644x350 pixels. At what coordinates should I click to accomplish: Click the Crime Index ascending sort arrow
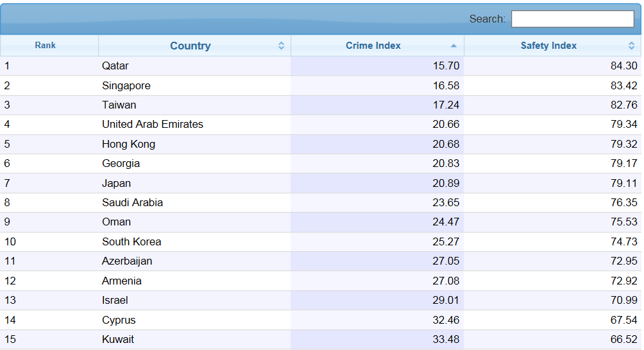pyautogui.click(x=453, y=46)
